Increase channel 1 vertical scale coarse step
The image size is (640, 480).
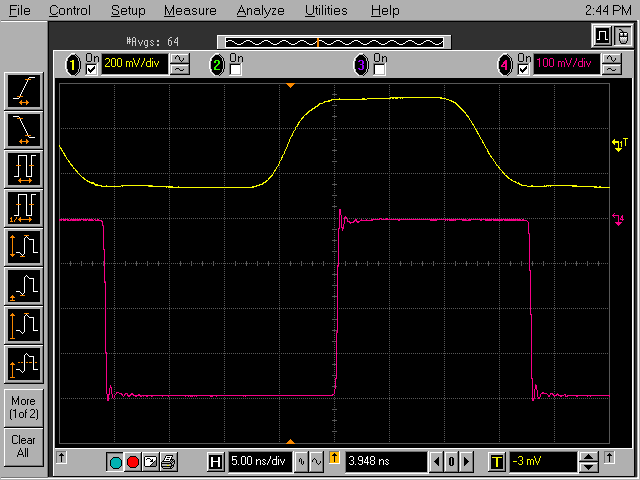pos(180,59)
